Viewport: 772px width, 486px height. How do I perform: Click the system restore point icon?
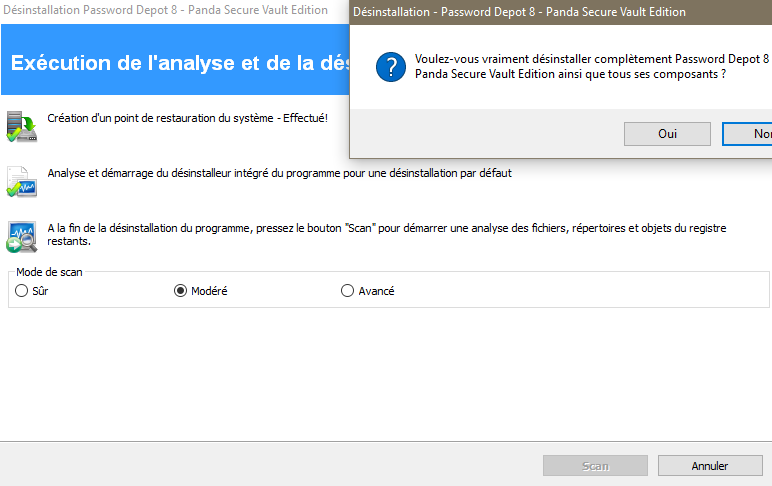click(x=22, y=127)
